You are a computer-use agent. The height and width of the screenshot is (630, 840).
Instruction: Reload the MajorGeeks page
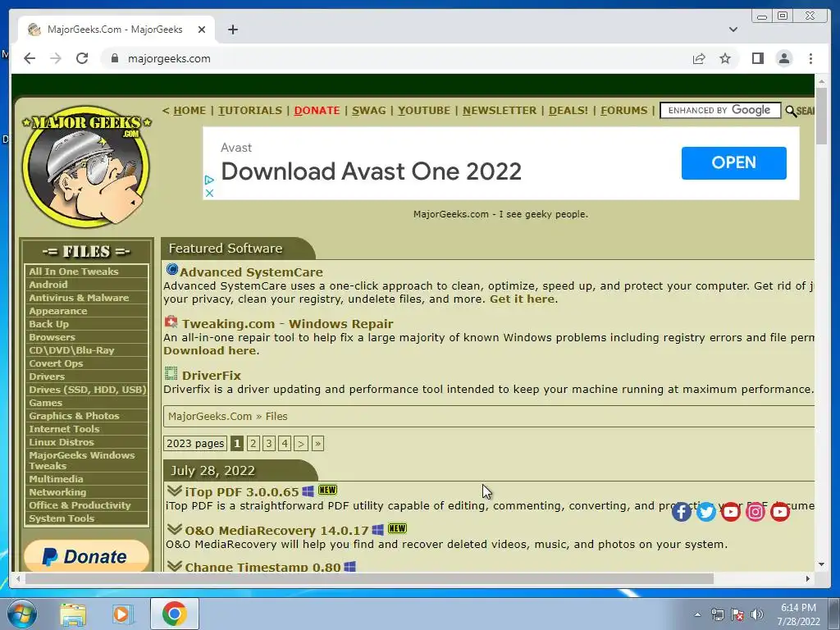coord(82,58)
